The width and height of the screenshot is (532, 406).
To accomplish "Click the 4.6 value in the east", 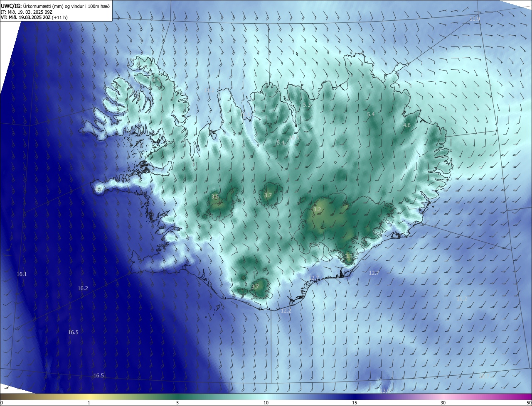I will point(407,125).
